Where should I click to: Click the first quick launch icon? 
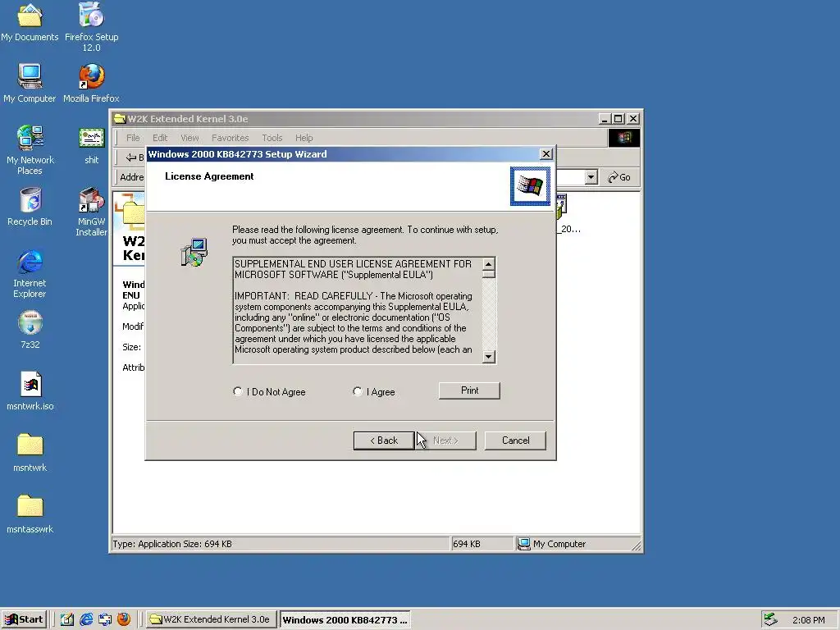coord(67,619)
